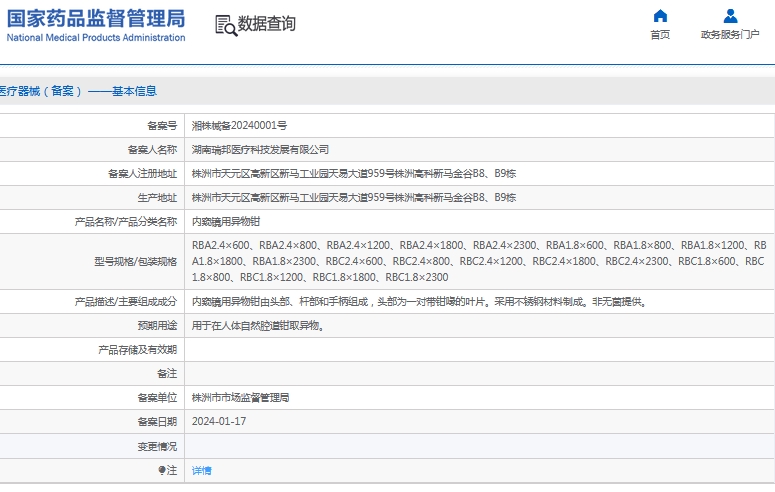Click the 预期用途 row label
The image size is (775, 492).
coord(157,326)
